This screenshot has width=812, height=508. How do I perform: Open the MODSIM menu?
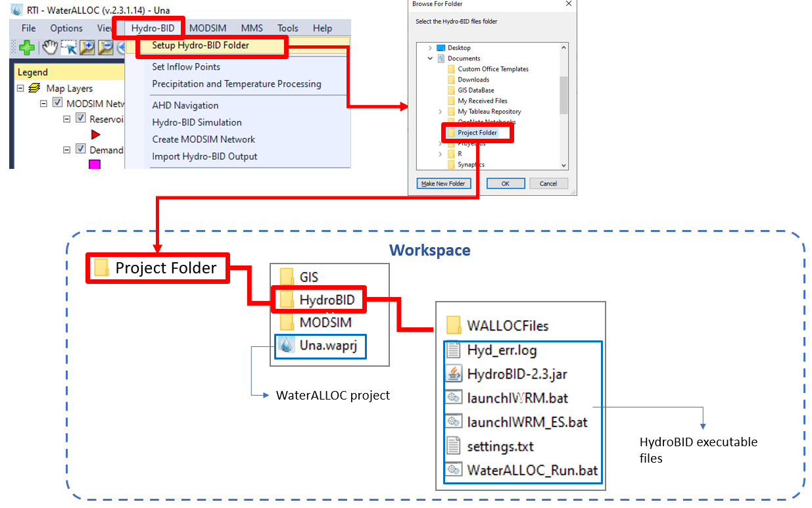tap(206, 28)
